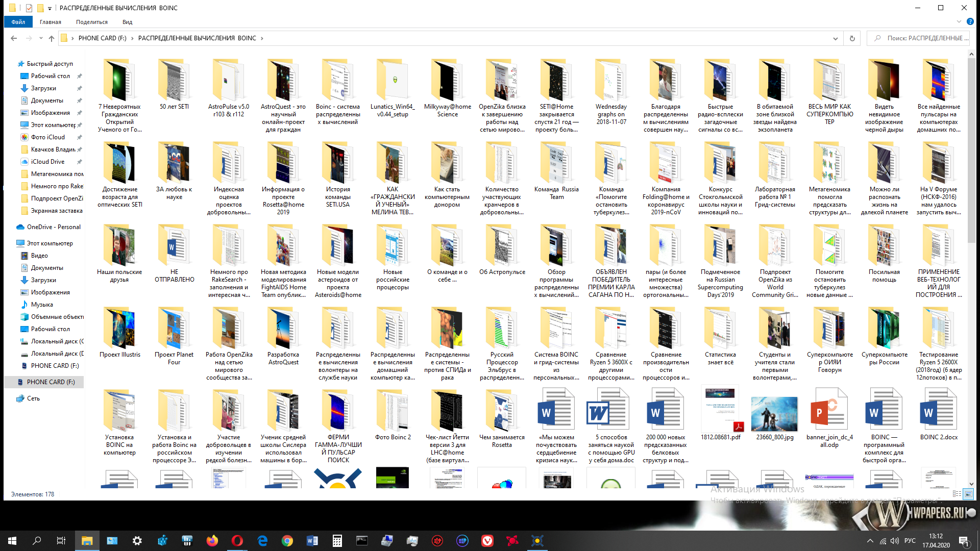This screenshot has height=551, width=980.
Task: Open the Файл ribbon tab
Action: pyautogui.click(x=18, y=22)
